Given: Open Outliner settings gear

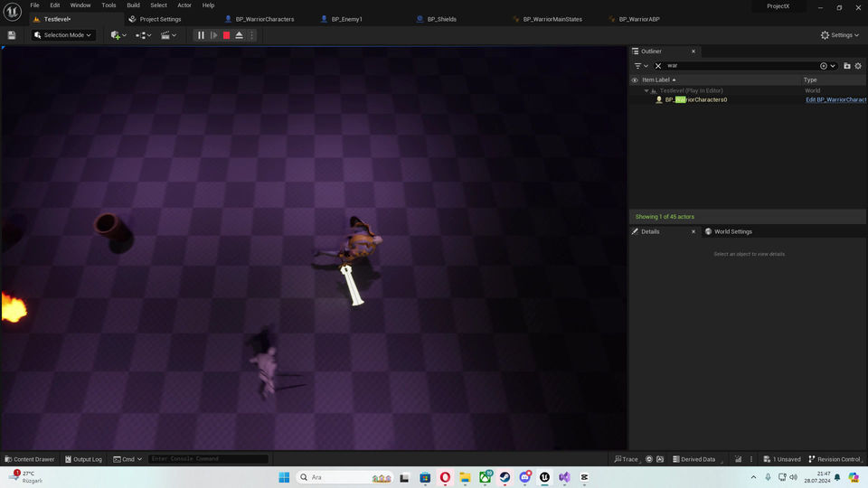Looking at the screenshot, I should pyautogui.click(x=858, y=66).
